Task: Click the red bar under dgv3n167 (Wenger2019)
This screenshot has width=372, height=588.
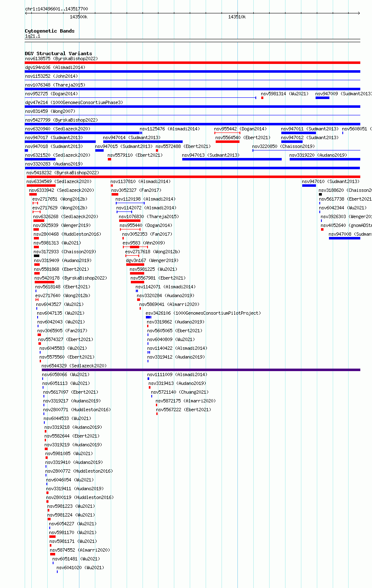Action: pyautogui.click(x=135, y=265)
